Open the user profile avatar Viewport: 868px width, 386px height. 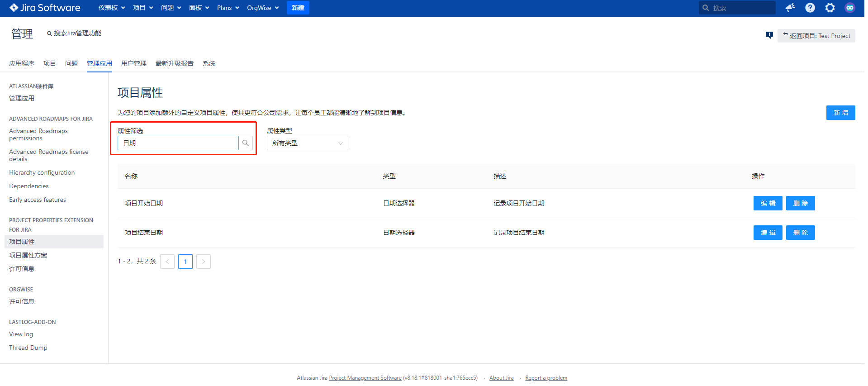(850, 8)
